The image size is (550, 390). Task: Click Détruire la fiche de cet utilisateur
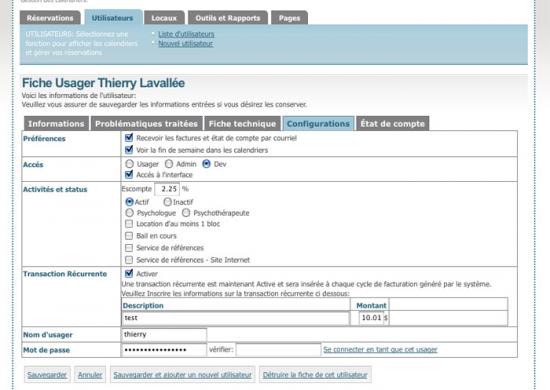tap(315, 375)
